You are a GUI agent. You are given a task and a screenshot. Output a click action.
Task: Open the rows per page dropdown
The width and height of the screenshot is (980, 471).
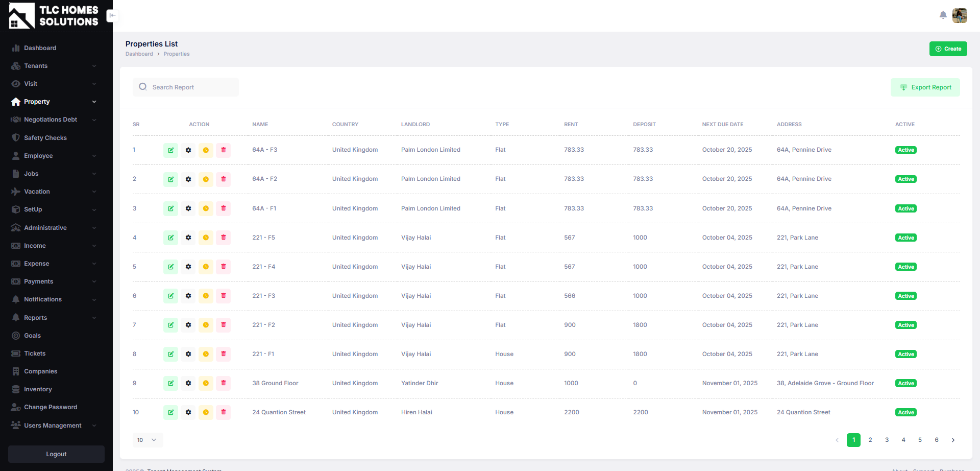[148, 440]
